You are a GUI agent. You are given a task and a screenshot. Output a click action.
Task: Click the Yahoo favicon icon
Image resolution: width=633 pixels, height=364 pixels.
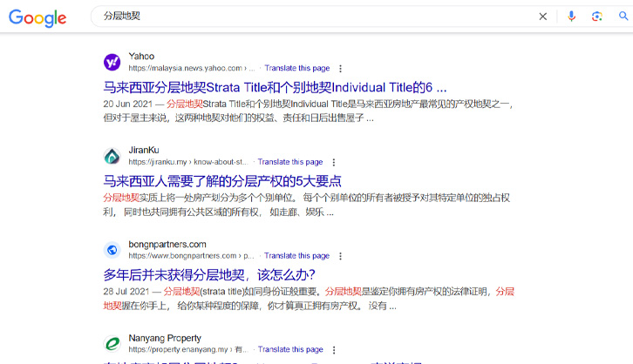[x=112, y=62]
